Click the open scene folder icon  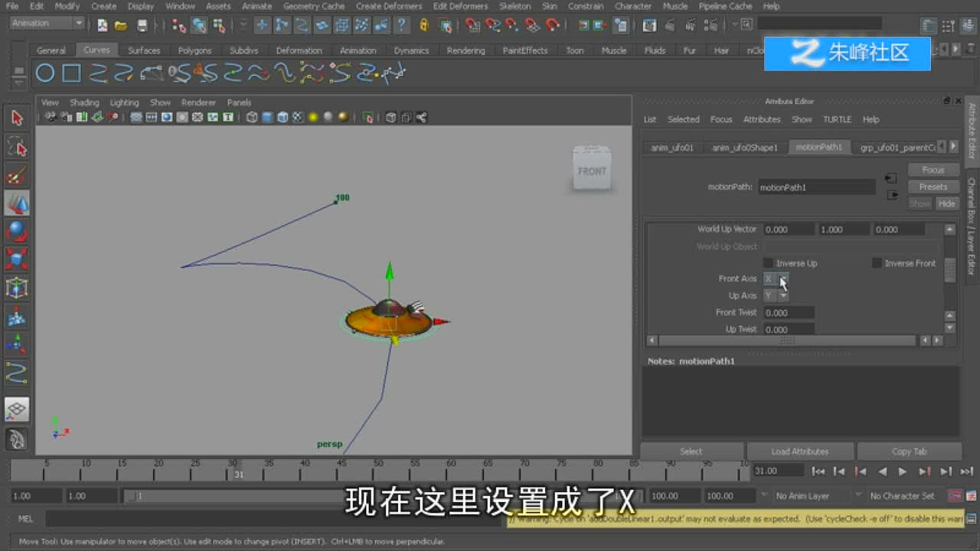click(121, 25)
